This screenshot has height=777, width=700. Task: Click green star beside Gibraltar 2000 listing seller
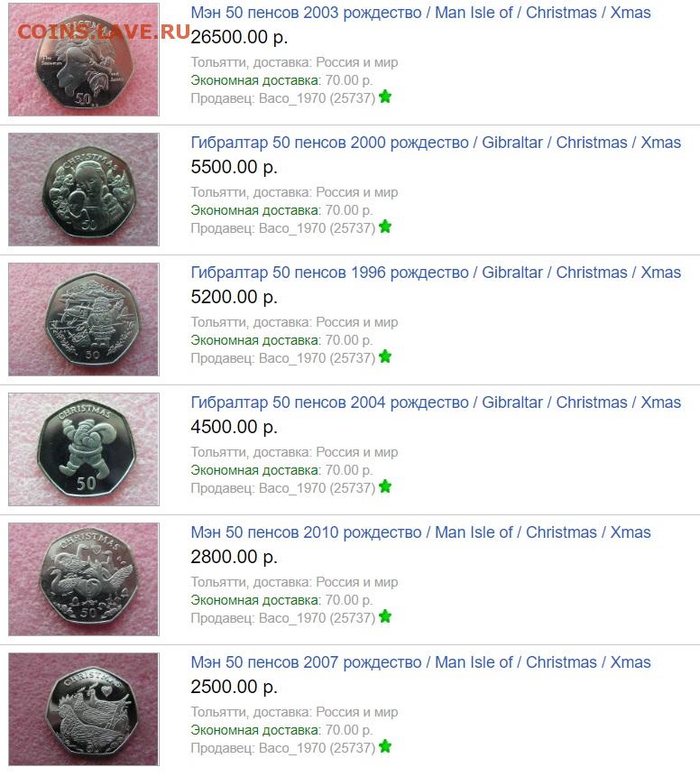[x=385, y=227]
